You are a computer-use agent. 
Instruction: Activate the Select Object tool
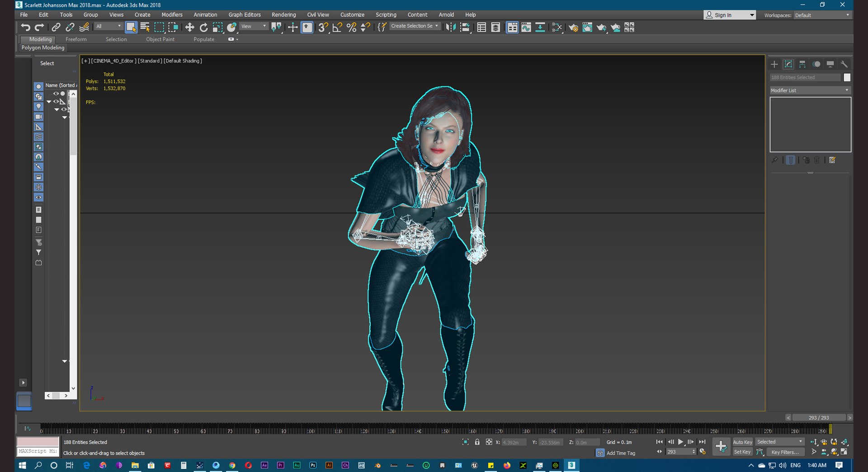click(x=131, y=28)
